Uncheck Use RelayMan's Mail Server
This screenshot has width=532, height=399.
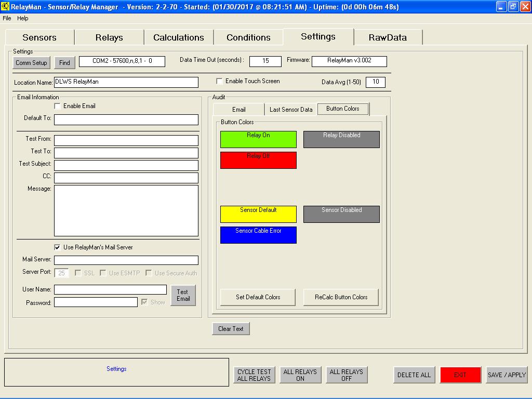(58, 247)
